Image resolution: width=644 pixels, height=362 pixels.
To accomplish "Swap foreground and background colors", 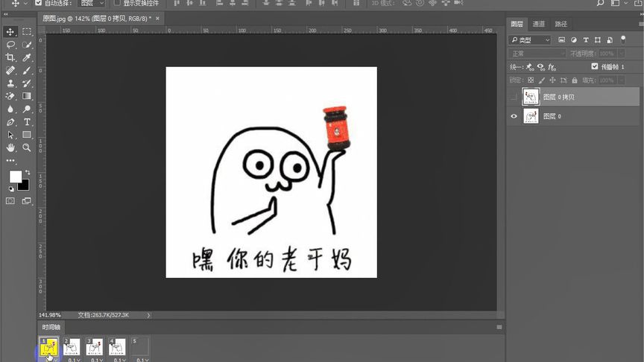I will click(28, 172).
